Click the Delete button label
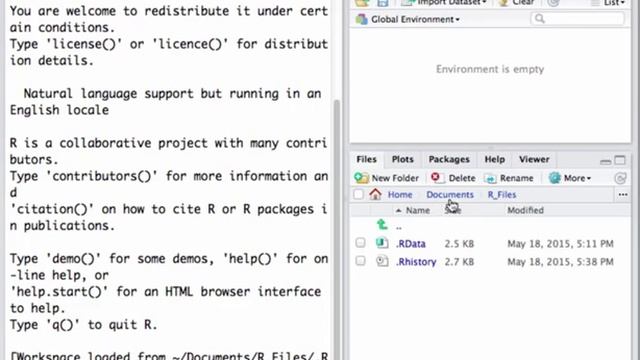640x360 pixels. pos(462,178)
